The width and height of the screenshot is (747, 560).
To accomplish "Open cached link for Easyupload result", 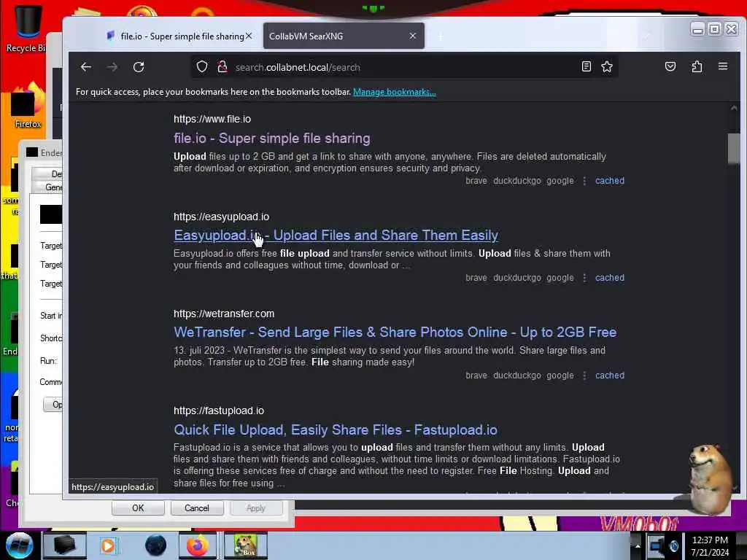I will pos(609,278).
